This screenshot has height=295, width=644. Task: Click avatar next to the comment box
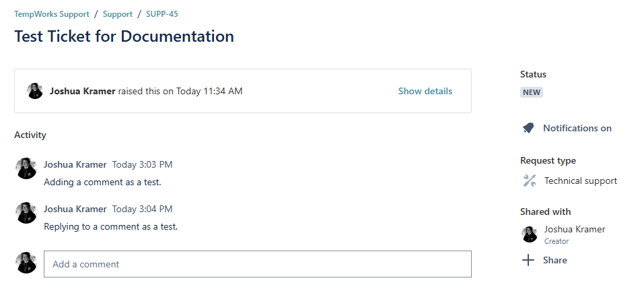tap(26, 263)
